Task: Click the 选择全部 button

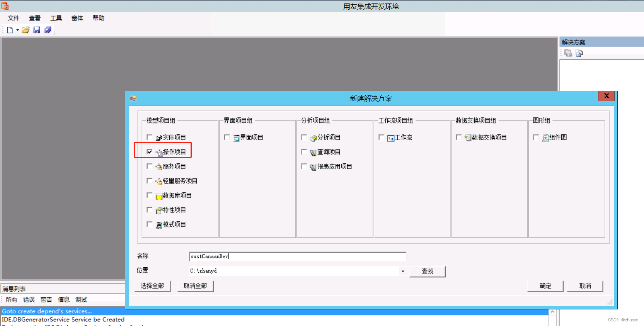Action: click(152, 286)
